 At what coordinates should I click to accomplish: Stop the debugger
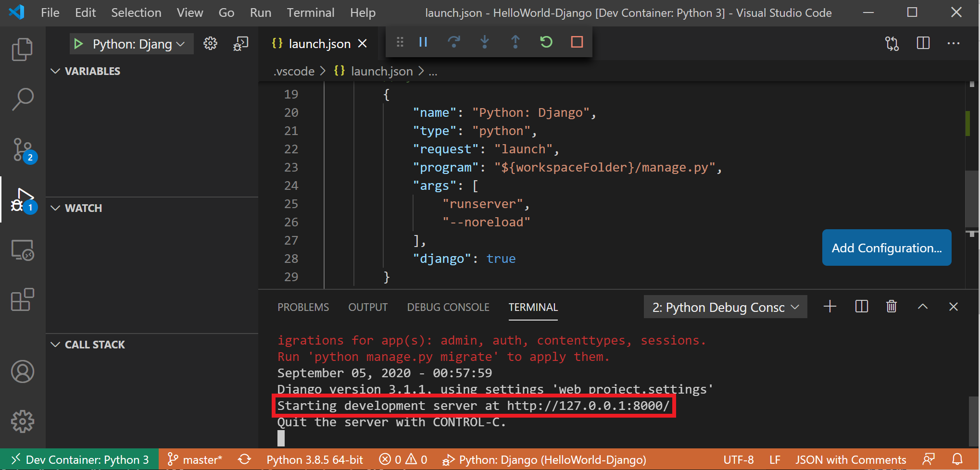coord(577,42)
